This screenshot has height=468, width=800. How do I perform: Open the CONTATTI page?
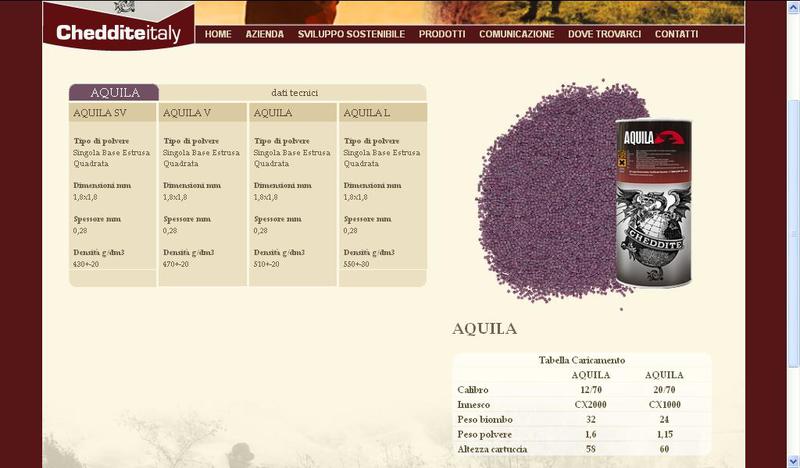[x=676, y=34]
